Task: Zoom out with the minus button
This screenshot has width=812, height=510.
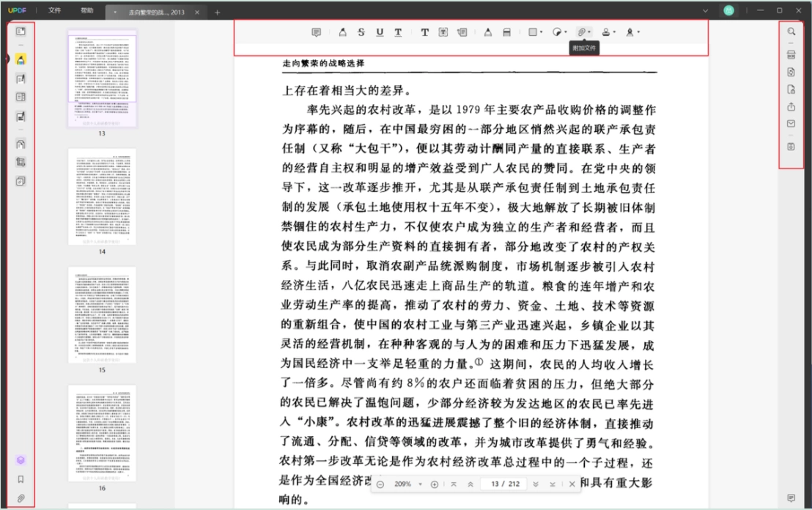Action: [380, 484]
